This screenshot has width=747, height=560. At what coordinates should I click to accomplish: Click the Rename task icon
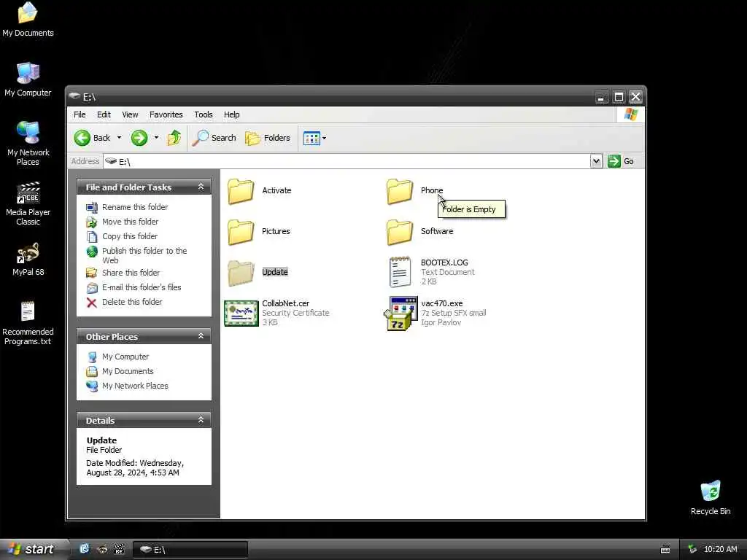[x=92, y=207]
